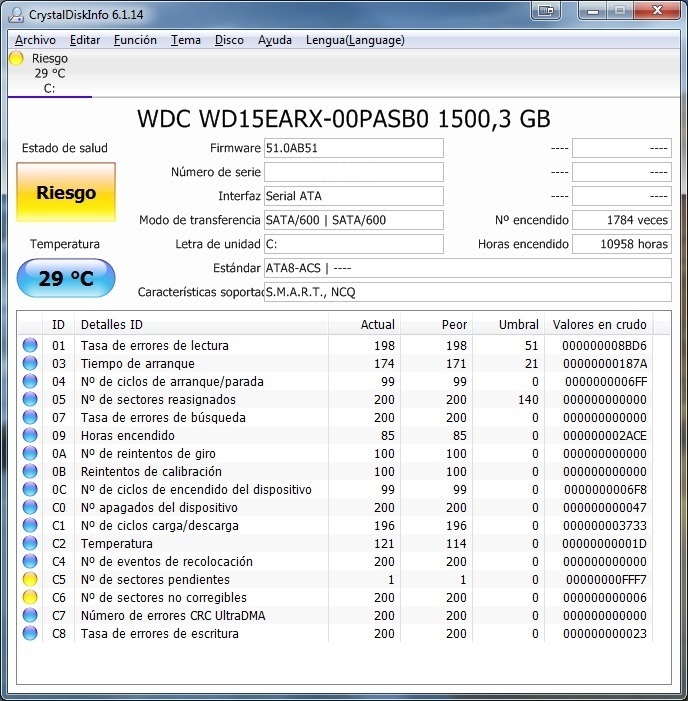Click blue status icon for apagados del dispositivo

click(30, 507)
